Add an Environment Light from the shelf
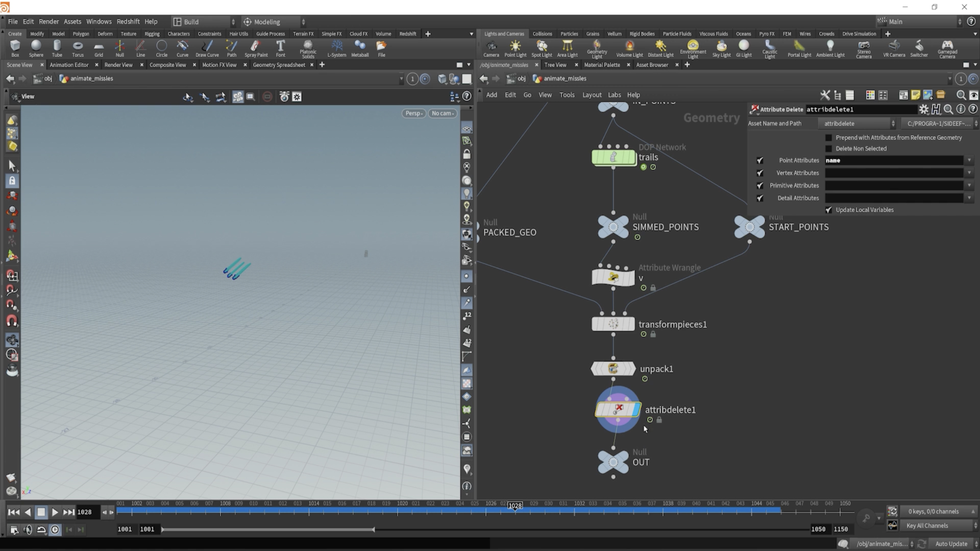The image size is (980, 551). pos(693,49)
